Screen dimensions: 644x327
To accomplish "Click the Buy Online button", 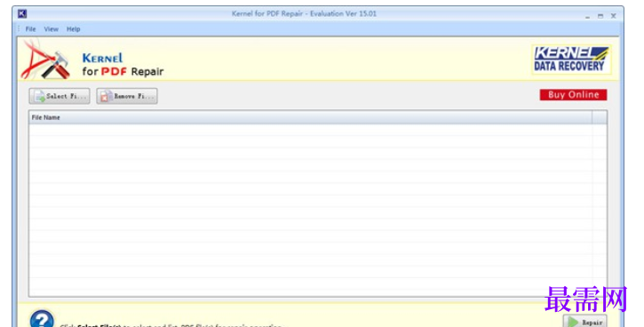I will pos(573,95).
